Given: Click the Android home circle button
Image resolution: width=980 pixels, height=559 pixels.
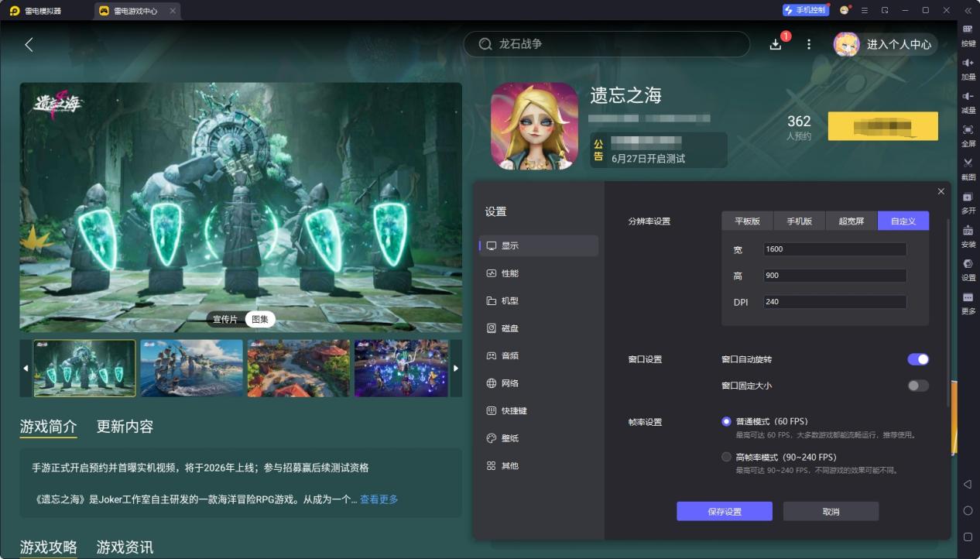Looking at the screenshot, I should (968, 511).
